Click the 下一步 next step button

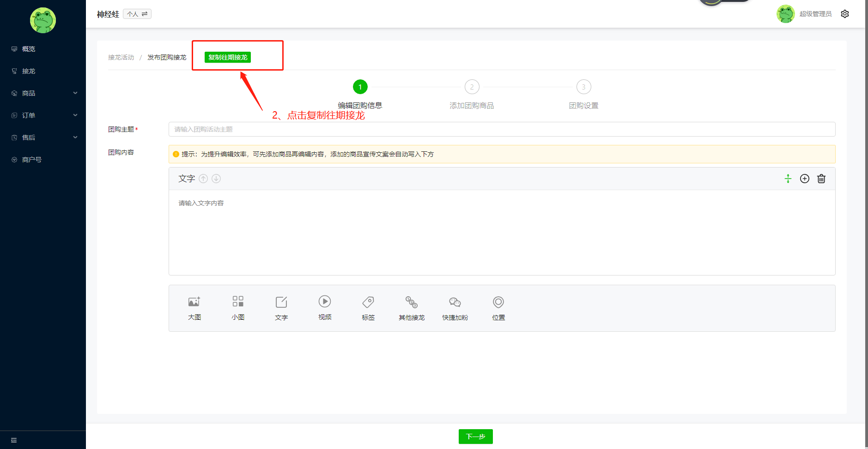(x=476, y=437)
